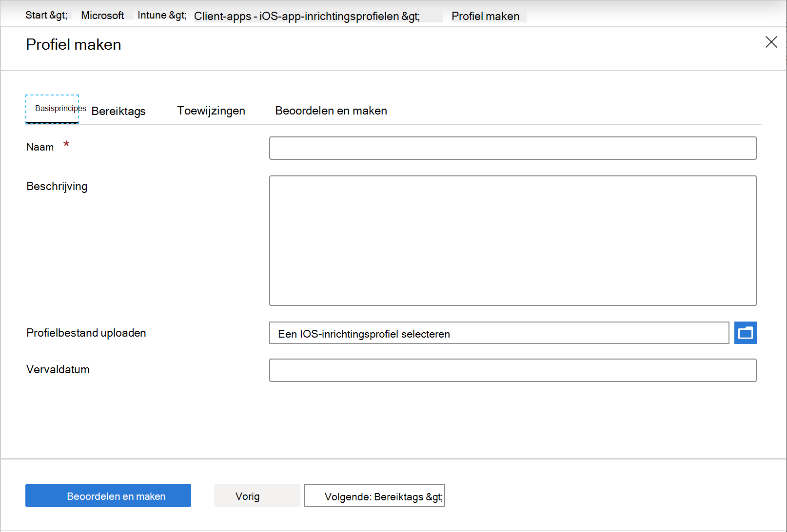
Task: Close the Profiel maken pane
Action: [771, 42]
